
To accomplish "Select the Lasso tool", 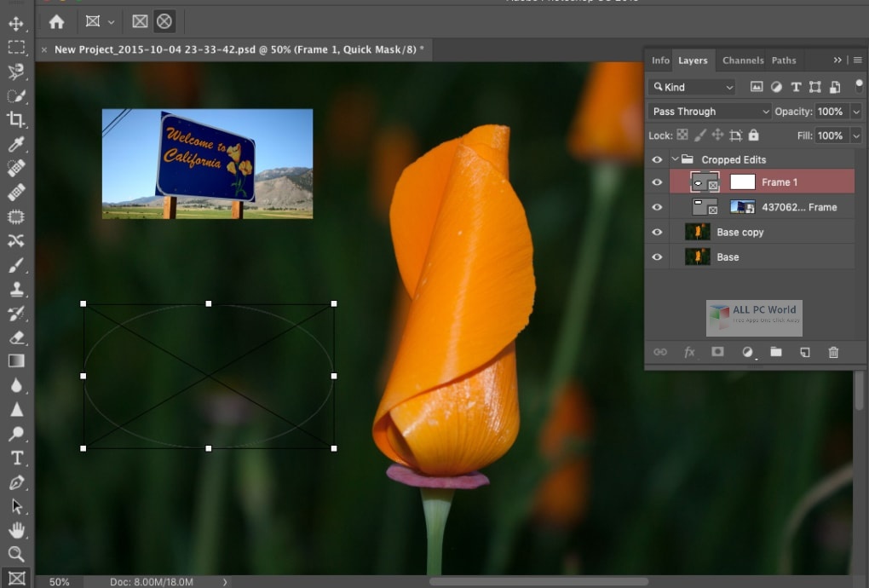I will point(16,72).
